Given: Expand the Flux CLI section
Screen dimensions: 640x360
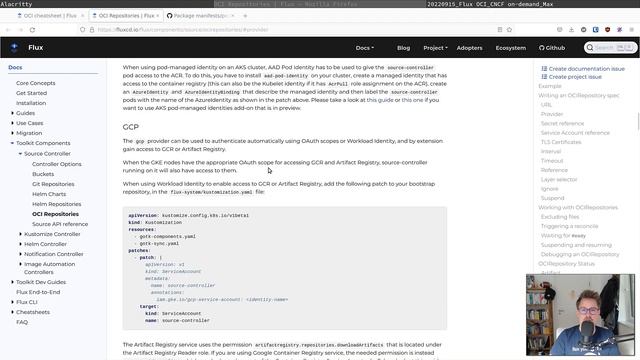Looking at the screenshot, I should (x=12, y=302).
